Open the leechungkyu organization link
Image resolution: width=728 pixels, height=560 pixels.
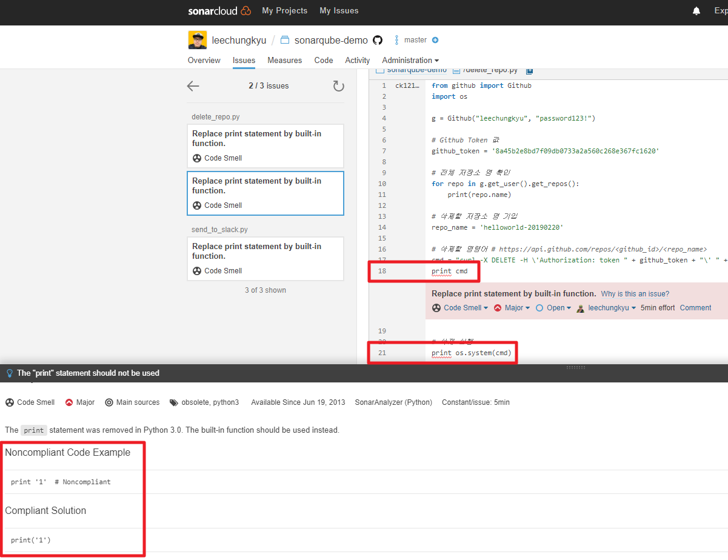tap(239, 40)
